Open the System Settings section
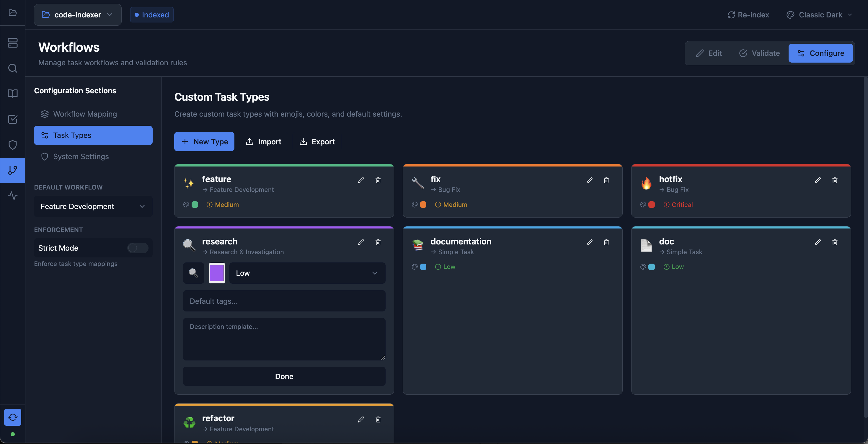The width and height of the screenshot is (868, 444). (x=81, y=156)
